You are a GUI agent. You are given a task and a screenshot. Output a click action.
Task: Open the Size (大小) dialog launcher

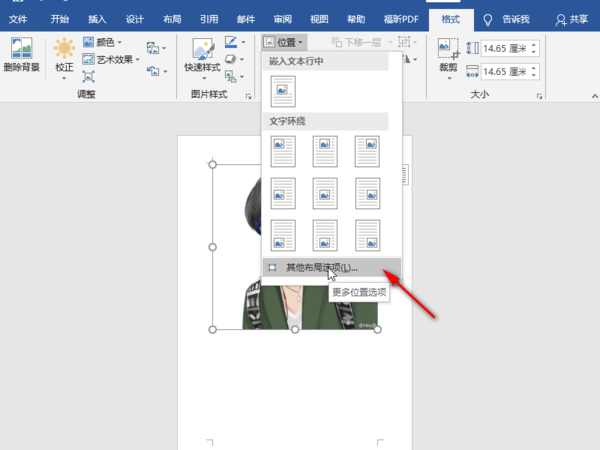[x=539, y=96]
